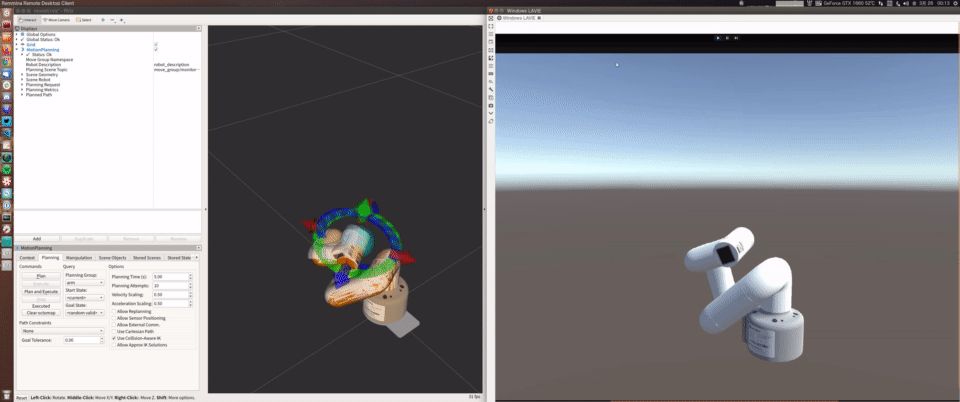Close the Displays panel with its corner button
Image resolution: width=960 pixels, height=402 pixels.
(x=198, y=29)
